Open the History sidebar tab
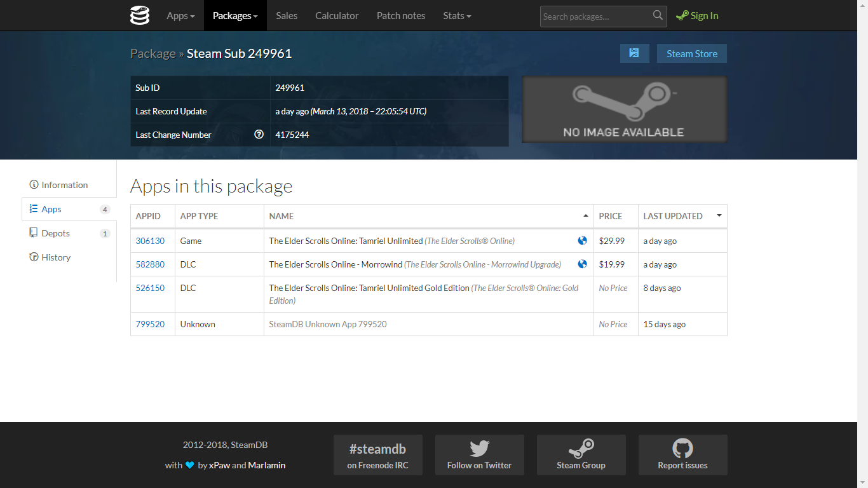This screenshot has width=868, height=488. click(69, 257)
